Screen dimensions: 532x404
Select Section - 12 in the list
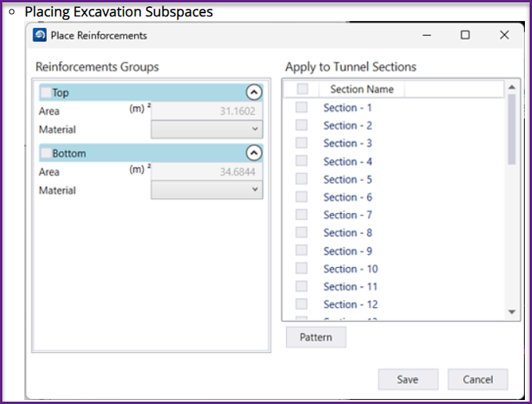[350, 304]
